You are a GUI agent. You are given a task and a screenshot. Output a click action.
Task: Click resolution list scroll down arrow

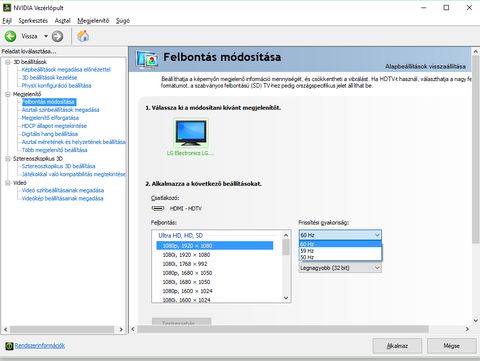click(x=286, y=298)
